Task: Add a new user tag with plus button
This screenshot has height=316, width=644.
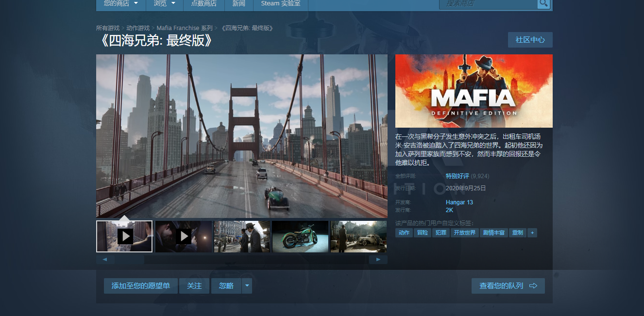Action: (532, 233)
